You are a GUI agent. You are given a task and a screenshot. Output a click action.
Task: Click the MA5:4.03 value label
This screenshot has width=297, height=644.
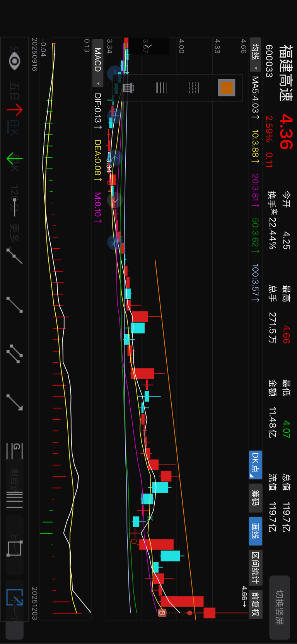255,97
